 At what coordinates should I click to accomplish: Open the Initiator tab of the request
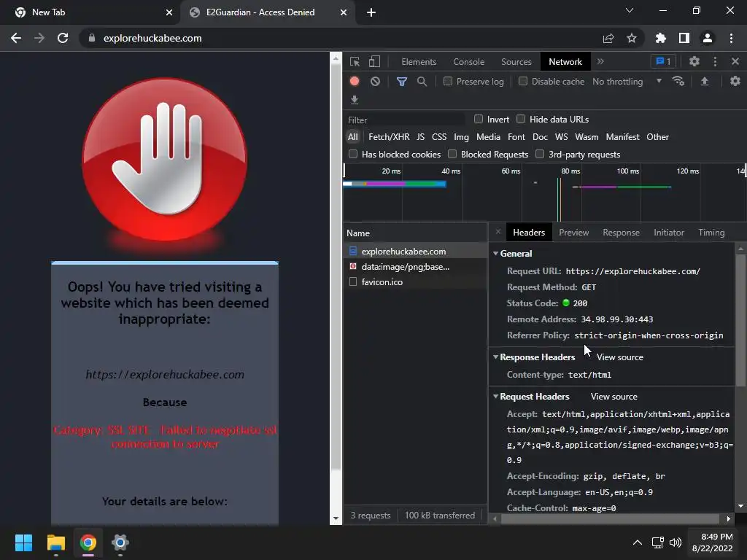[668, 233]
